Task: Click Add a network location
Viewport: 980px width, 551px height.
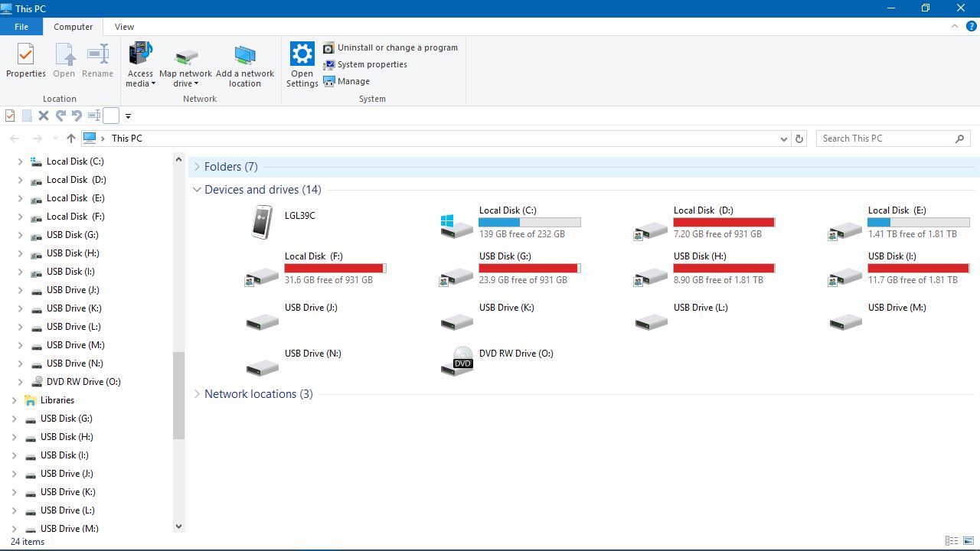Action: point(245,66)
